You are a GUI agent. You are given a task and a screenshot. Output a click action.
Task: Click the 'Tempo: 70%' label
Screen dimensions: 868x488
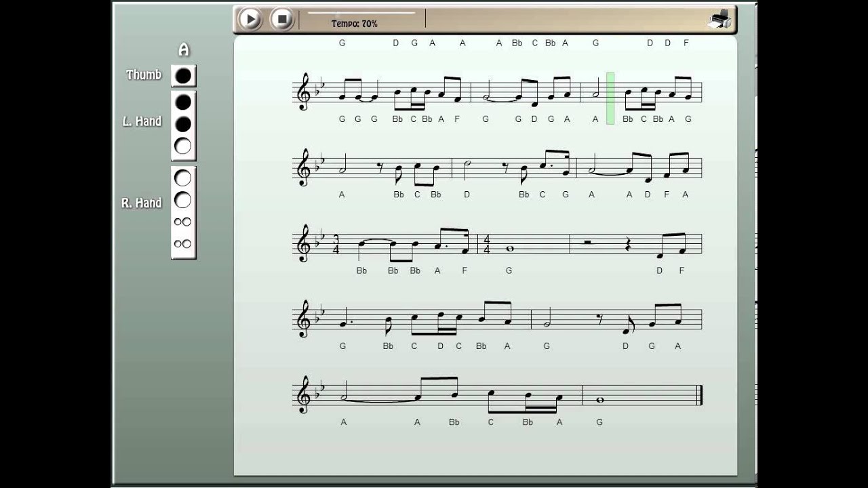coord(355,24)
